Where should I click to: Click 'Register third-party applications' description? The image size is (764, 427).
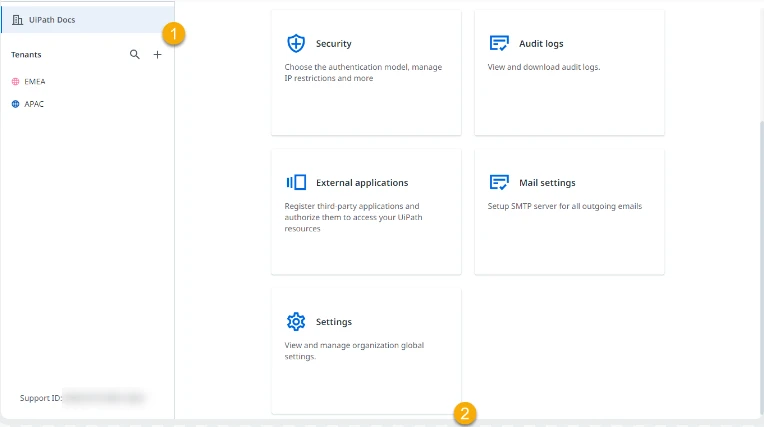click(x=353, y=217)
